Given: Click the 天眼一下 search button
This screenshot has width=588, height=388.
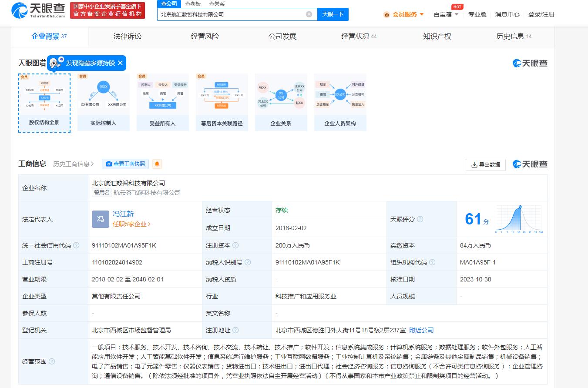Looking at the screenshot, I should click(333, 14).
